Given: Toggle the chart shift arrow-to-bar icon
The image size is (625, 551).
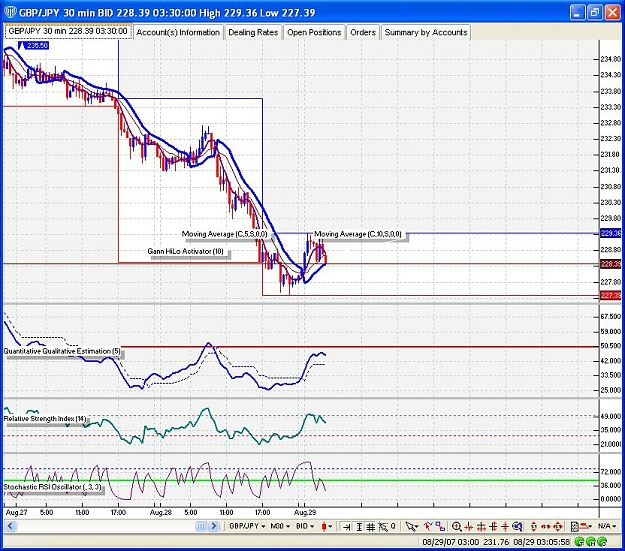Looking at the screenshot, I should coord(347,527).
